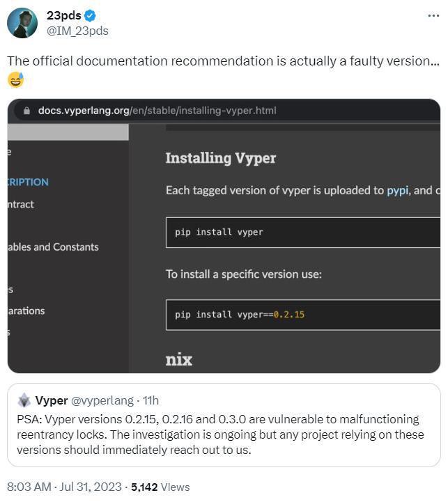Open the quoted @vyperlang handle
This screenshot has width=448, height=502.
click(x=102, y=400)
